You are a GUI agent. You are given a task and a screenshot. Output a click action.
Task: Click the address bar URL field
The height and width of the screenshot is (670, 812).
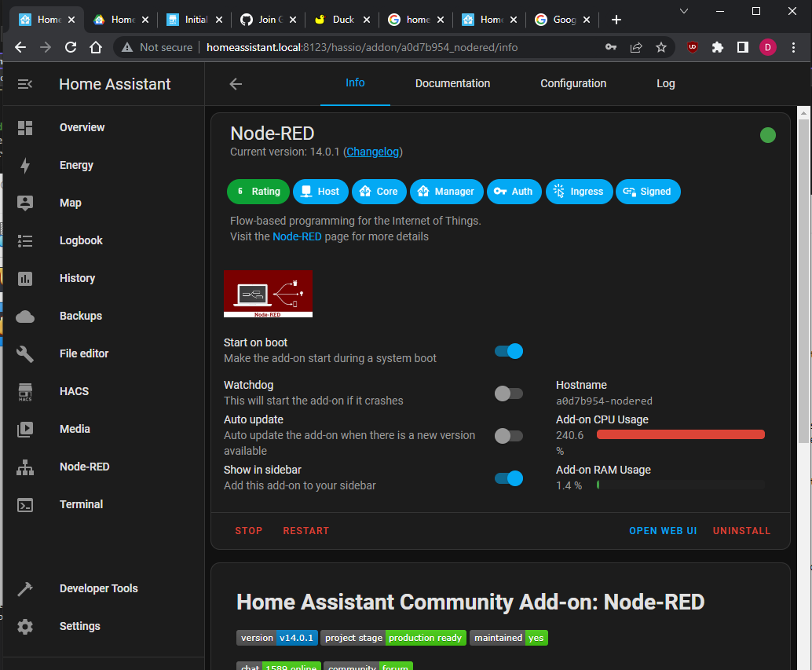coord(361,48)
